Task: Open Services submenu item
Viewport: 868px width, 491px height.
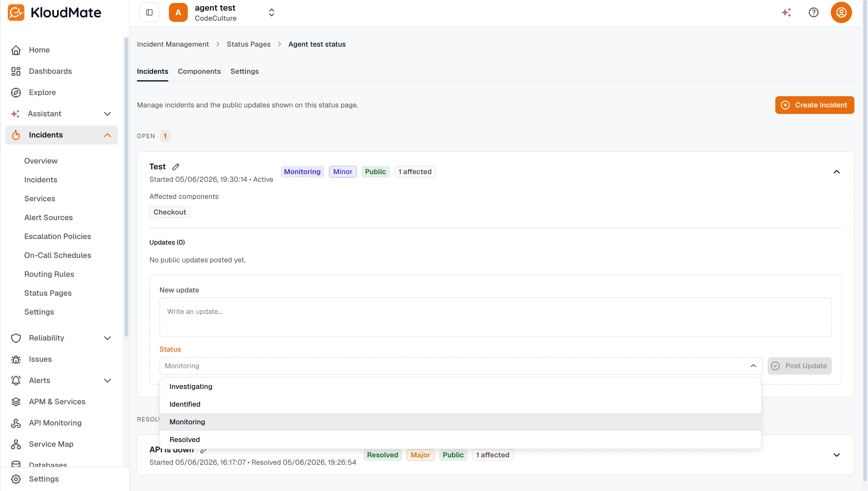Action: [40, 199]
